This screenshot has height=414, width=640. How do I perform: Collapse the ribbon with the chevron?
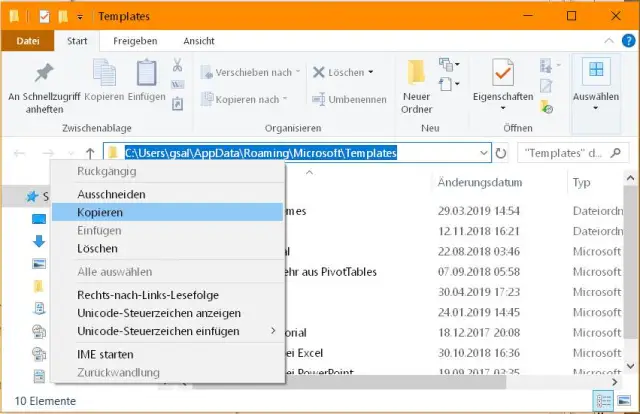pyautogui.click(x=609, y=40)
